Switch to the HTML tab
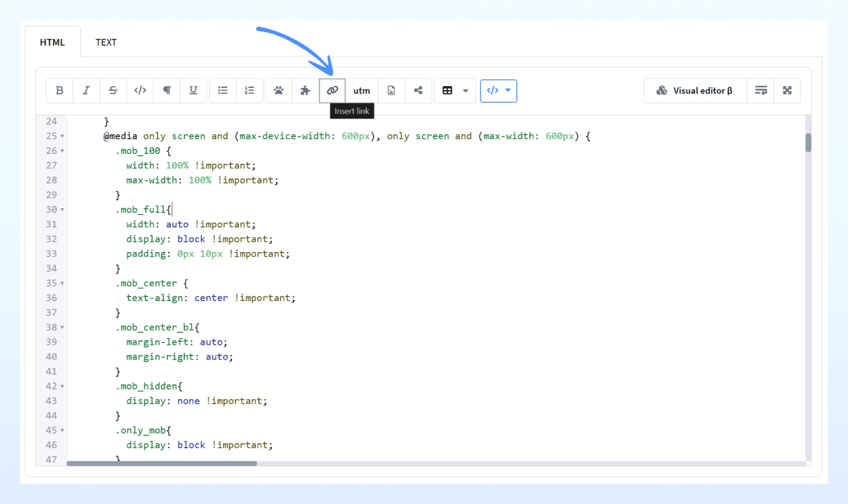This screenshot has height=504, width=848. [52, 42]
